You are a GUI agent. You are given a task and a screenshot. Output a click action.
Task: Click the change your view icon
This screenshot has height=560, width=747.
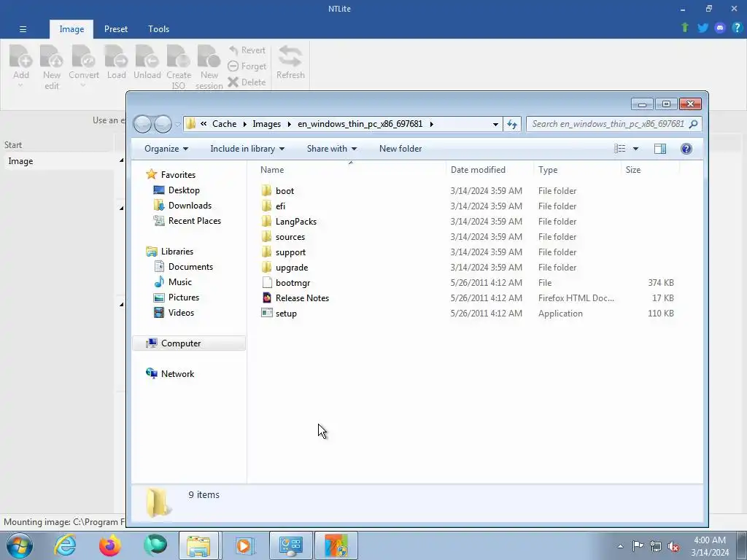[620, 149]
